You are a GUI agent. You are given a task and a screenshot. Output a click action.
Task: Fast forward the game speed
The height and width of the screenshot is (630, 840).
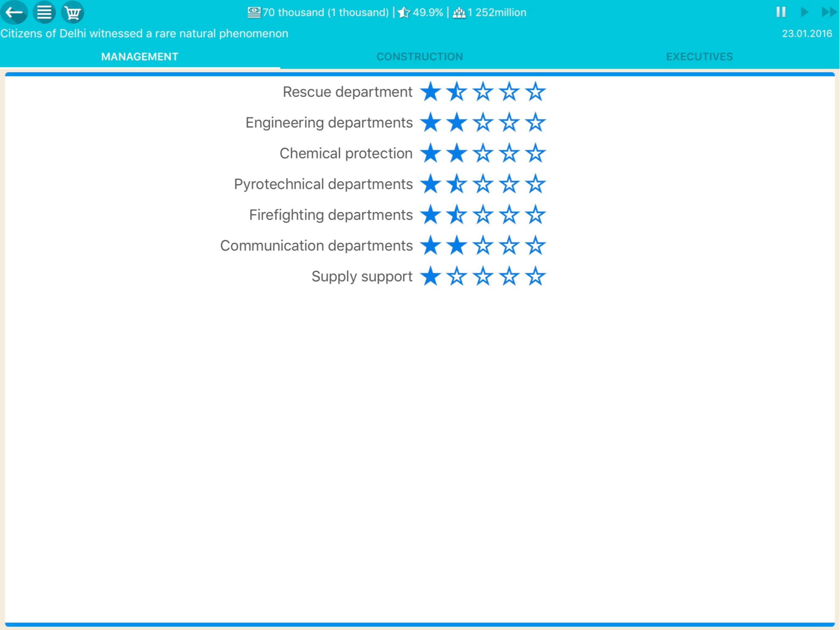pyautogui.click(x=829, y=12)
